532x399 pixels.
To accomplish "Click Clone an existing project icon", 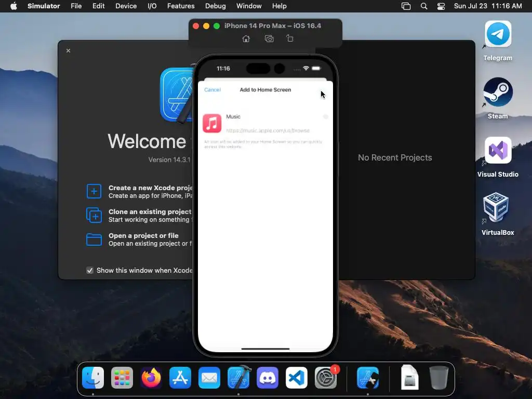I will pyautogui.click(x=94, y=215).
